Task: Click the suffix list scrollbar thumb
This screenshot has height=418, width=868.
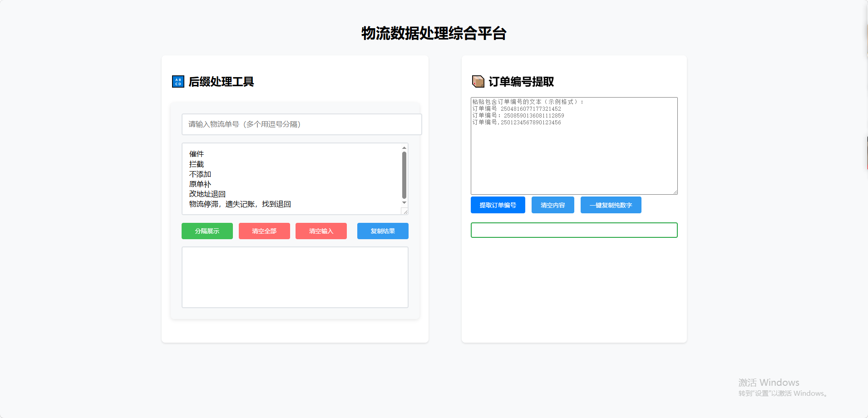Action: (x=404, y=175)
